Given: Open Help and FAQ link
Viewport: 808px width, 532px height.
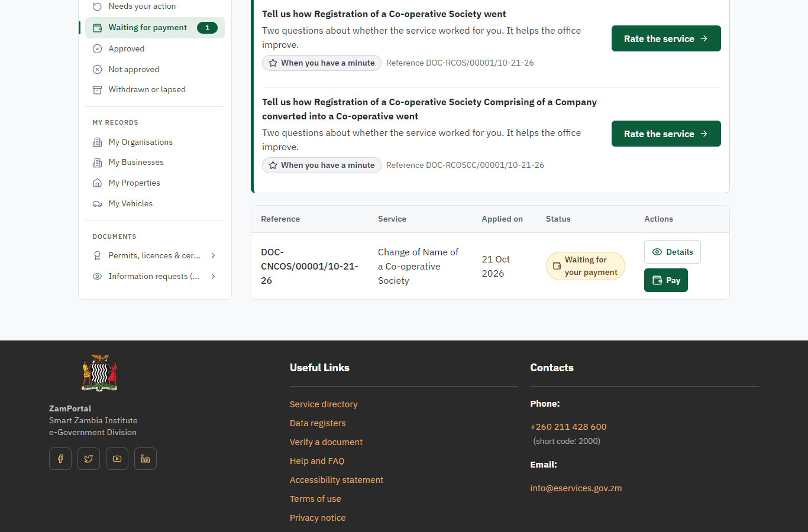Looking at the screenshot, I should 317,461.
